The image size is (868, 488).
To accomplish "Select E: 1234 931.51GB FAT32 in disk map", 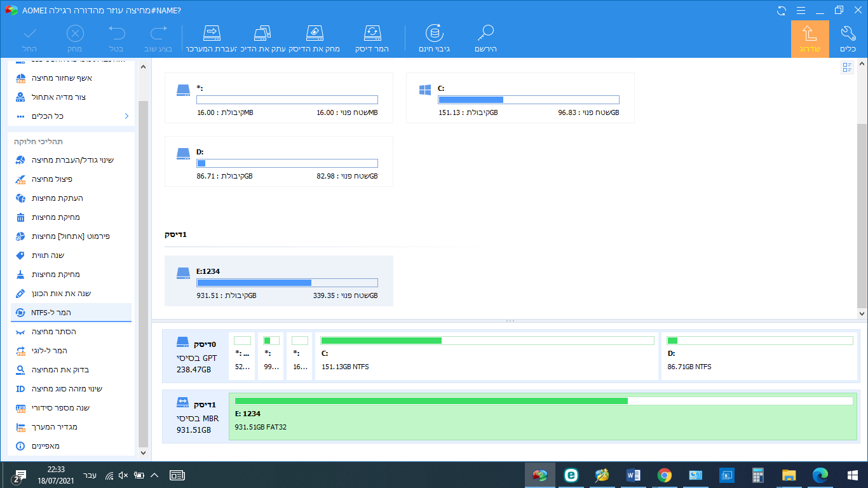I will click(x=543, y=417).
